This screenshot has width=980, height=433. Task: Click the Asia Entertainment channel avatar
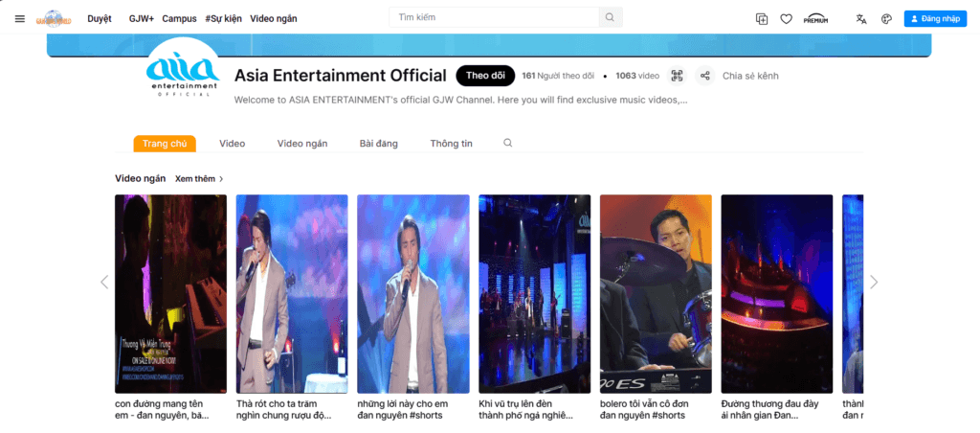point(183,68)
